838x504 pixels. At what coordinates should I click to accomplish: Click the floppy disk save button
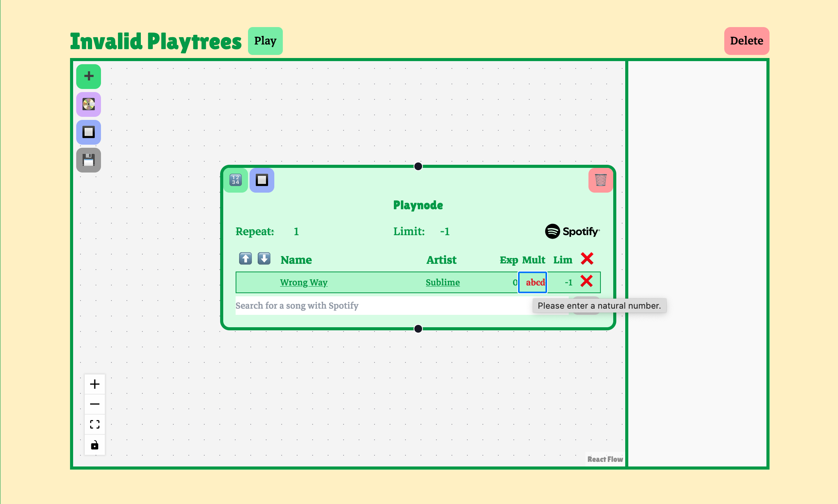tap(89, 160)
